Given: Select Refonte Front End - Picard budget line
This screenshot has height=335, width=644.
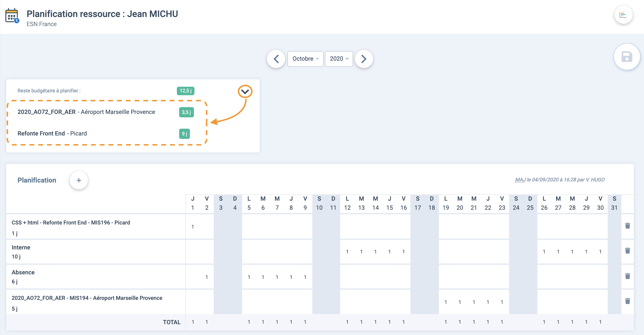Looking at the screenshot, I should [x=52, y=134].
